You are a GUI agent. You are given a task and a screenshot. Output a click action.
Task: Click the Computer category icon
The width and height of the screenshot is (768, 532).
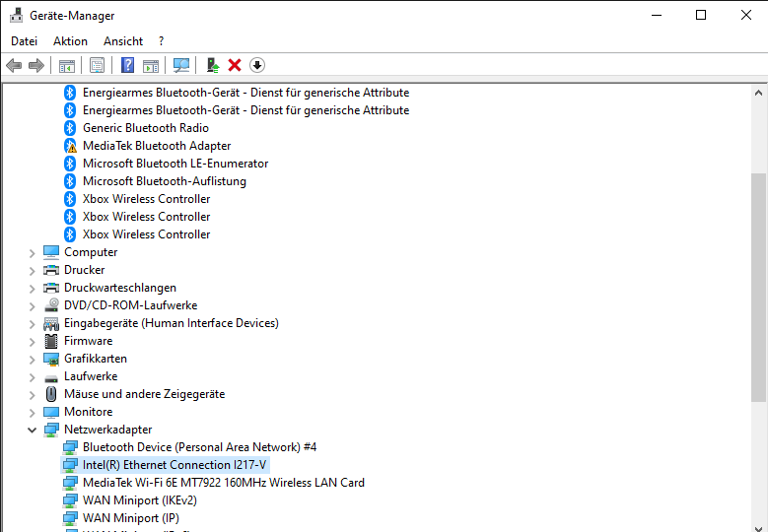click(51, 252)
